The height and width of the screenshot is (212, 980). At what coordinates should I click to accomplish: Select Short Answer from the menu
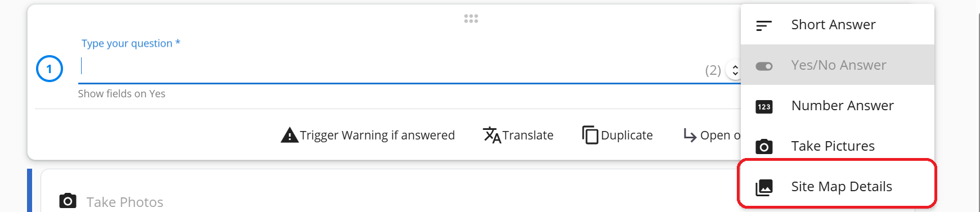838,25
